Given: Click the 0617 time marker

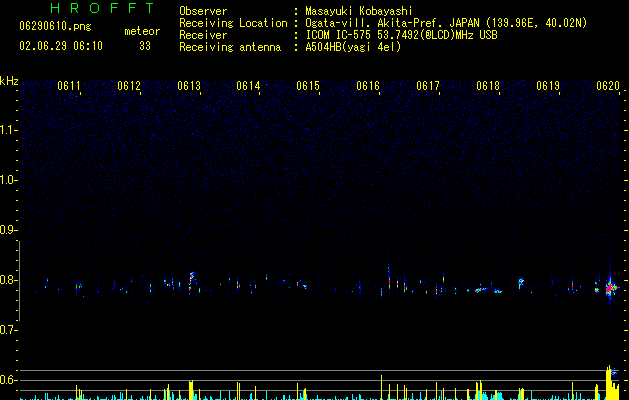Looking at the screenshot, I should [428, 86].
